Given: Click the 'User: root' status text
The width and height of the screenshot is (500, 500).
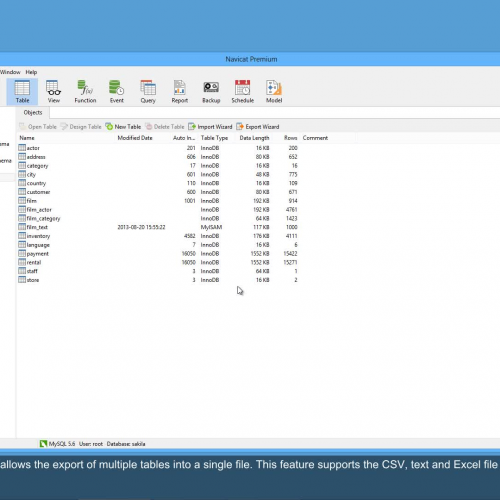Looking at the screenshot, I should click(x=91, y=444).
